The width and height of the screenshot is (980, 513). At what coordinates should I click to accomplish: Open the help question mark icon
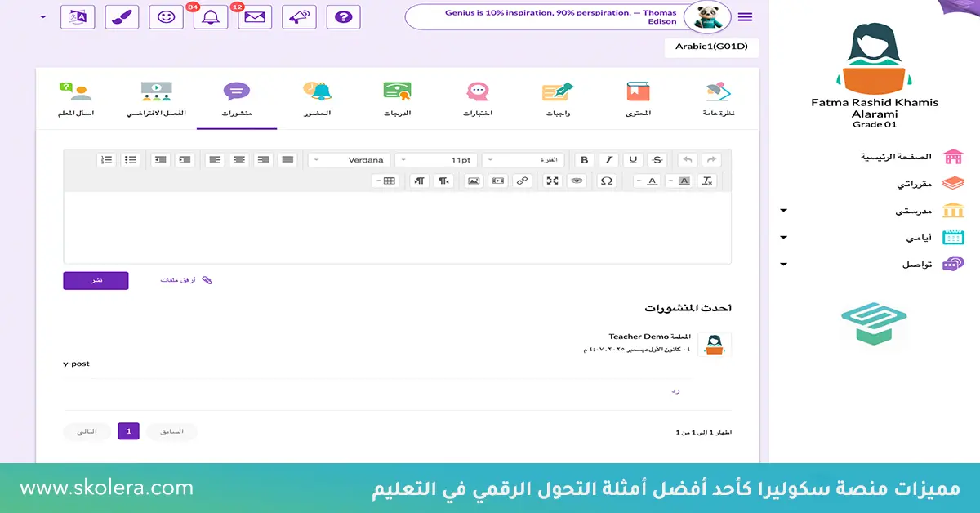(x=344, y=16)
